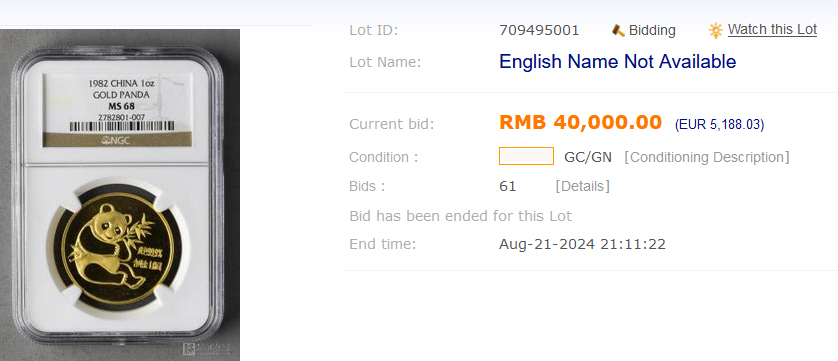
Task: Click the RMB 40,000.00 current bid amount
Action: [580, 122]
